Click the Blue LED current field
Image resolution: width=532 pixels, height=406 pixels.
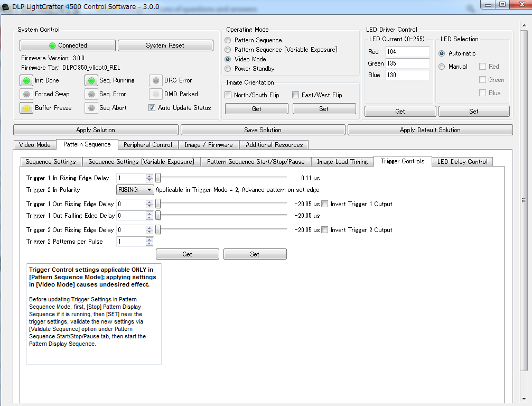pos(407,75)
